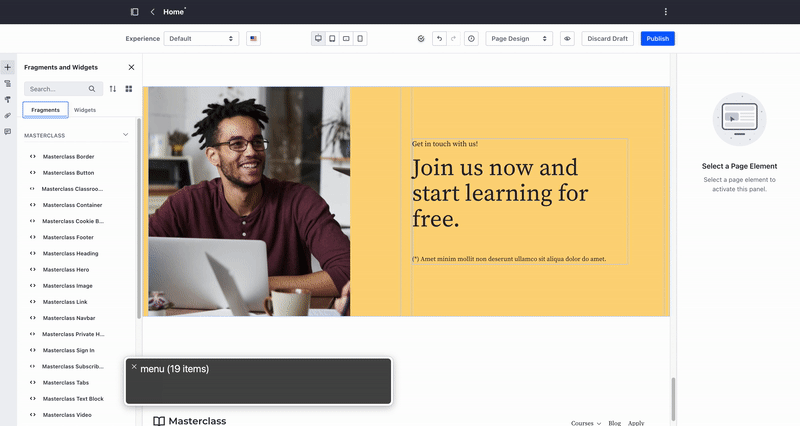Switch to Portrait Phone viewport preview

(x=360, y=39)
